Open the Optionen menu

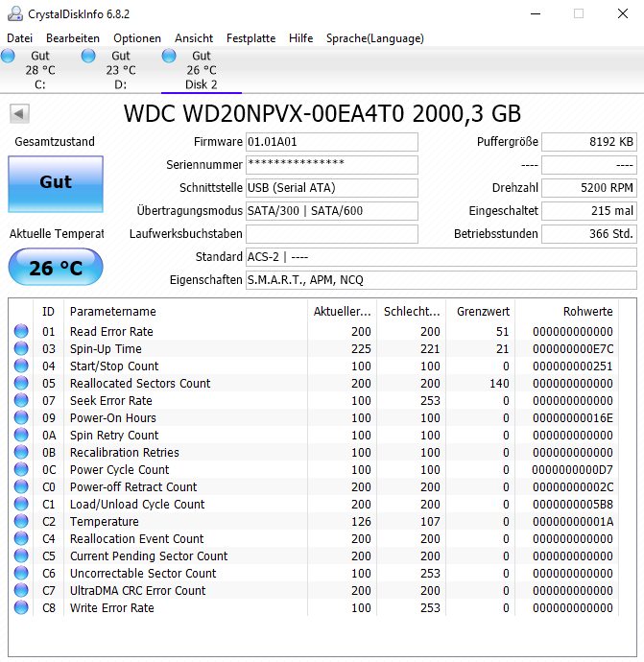[x=137, y=38]
